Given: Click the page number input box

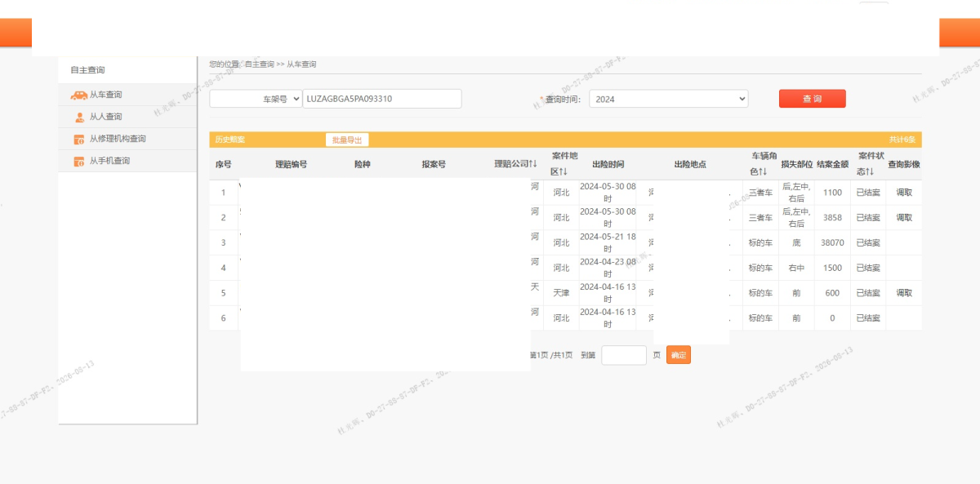Looking at the screenshot, I should [x=624, y=355].
